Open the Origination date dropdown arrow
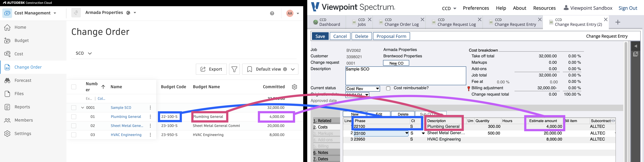Viewport: 644px width, 162px height. [x=367, y=95]
